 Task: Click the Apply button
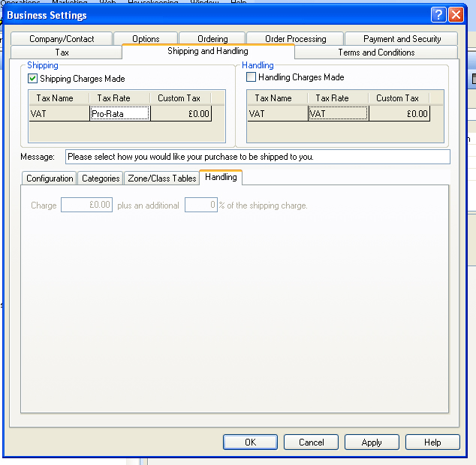(x=372, y=442)
